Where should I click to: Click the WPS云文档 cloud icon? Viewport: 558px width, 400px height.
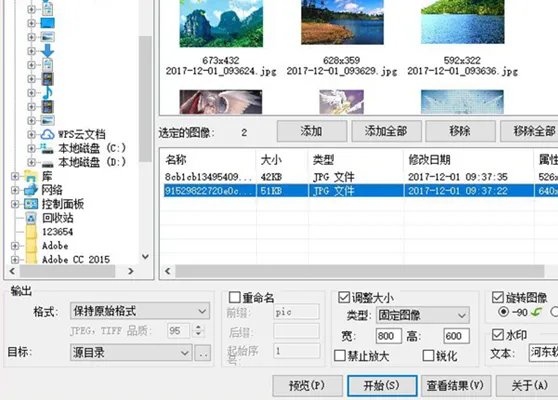pos(47,135)
